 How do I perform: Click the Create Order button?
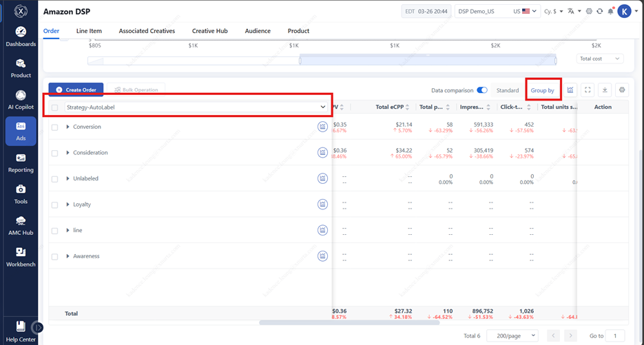pos(76,90)
